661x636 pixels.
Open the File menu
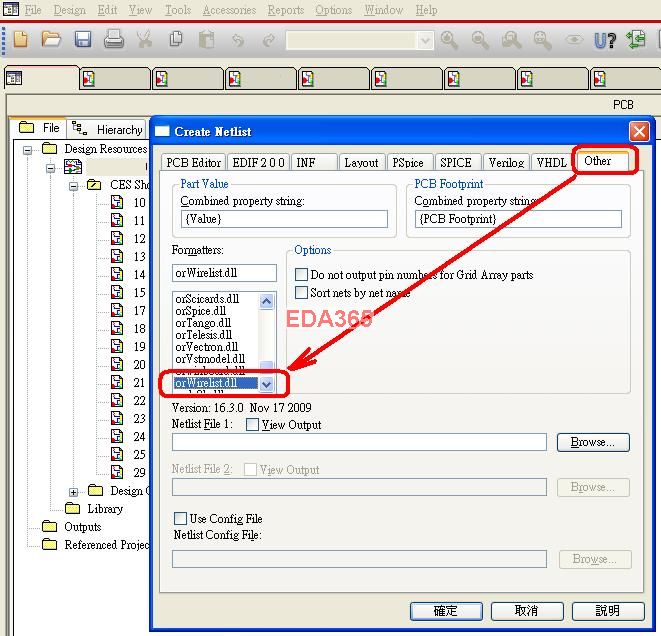coord(33,10)
